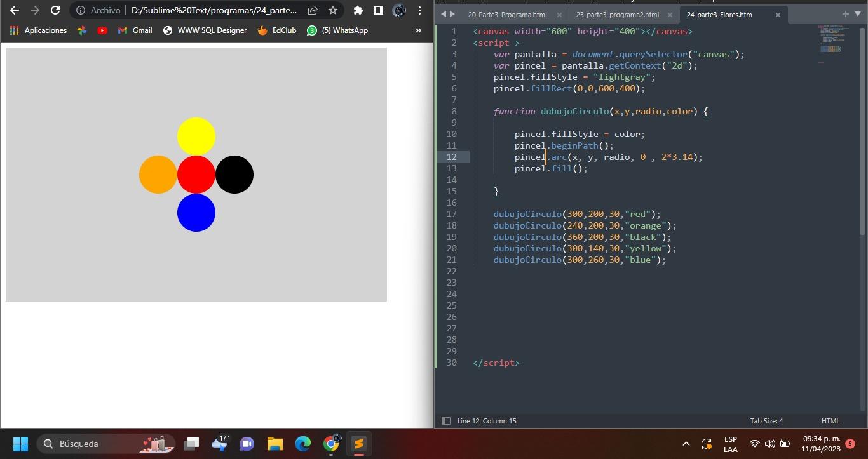Open the Chrome extensions puzzle icon
This screenshot has width=868, height=459.
click(x=358, y=10)
